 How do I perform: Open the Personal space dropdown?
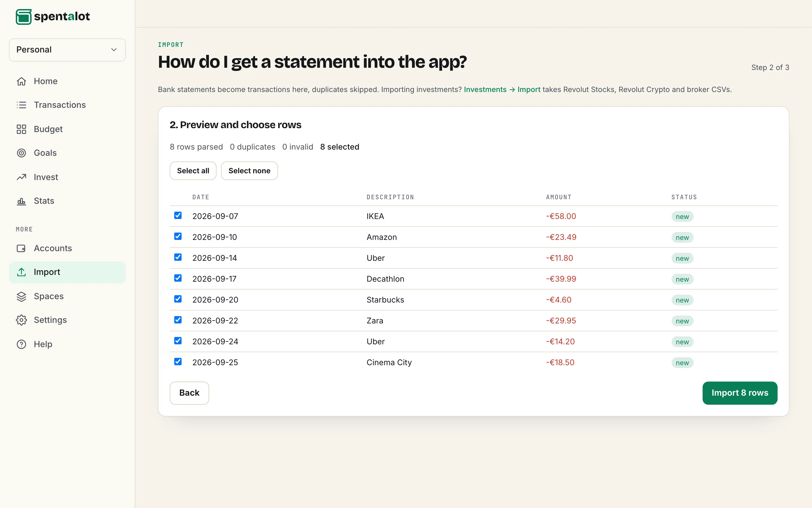click(x=67, y=50)
